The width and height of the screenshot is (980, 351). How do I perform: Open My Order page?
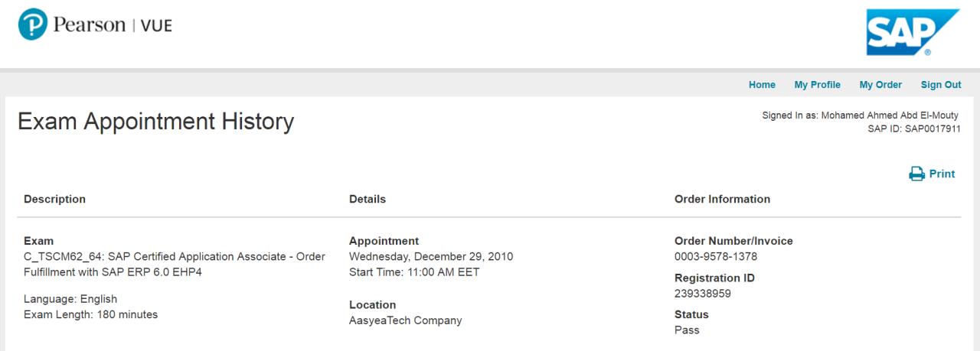point(880,85)
